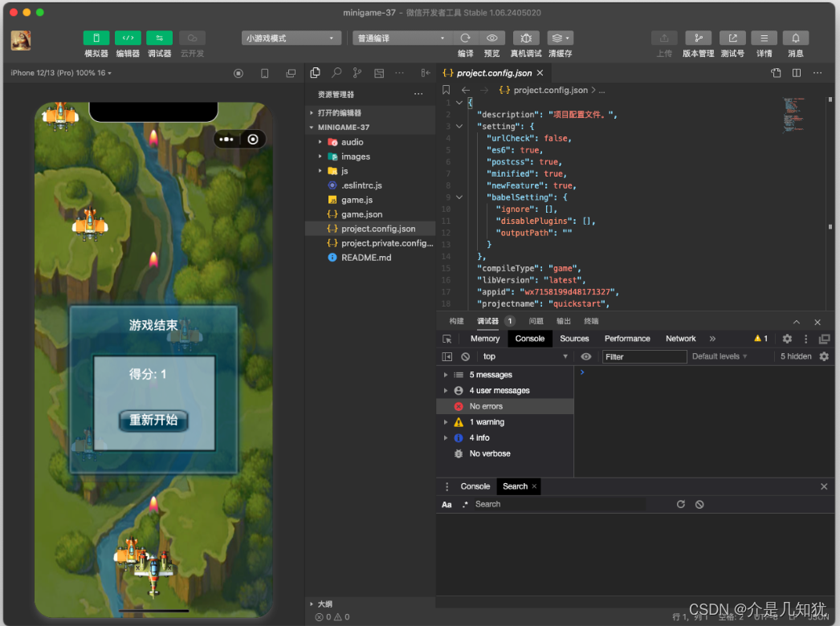This screenshot has width=840, height=626.
Task: Navigate back with the editor arrow
Action: coord(466,90)
